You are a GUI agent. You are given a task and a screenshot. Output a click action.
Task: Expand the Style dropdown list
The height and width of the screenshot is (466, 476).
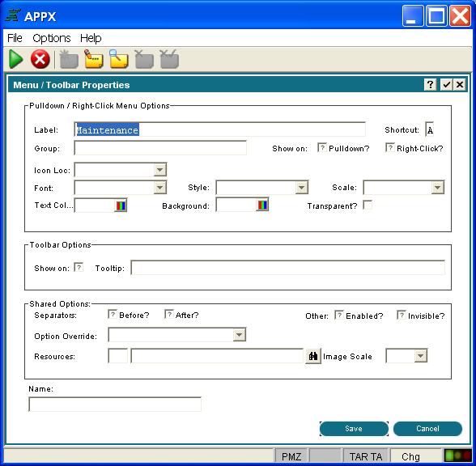(301, 188)
